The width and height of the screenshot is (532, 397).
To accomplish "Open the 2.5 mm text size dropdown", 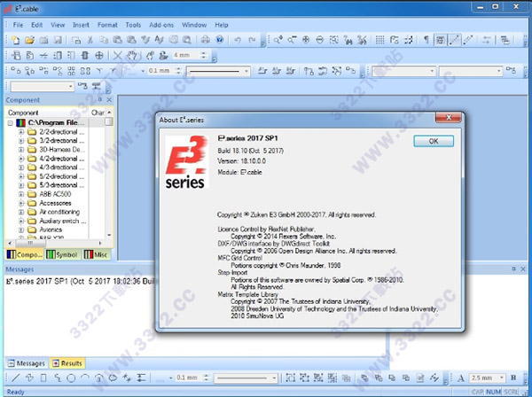I will (502, 378).
